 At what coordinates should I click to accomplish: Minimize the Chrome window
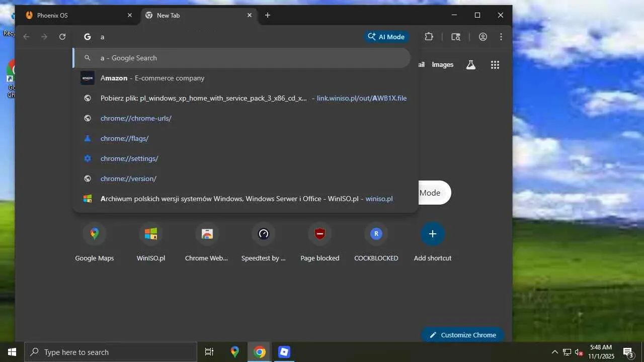click(454, 15)
